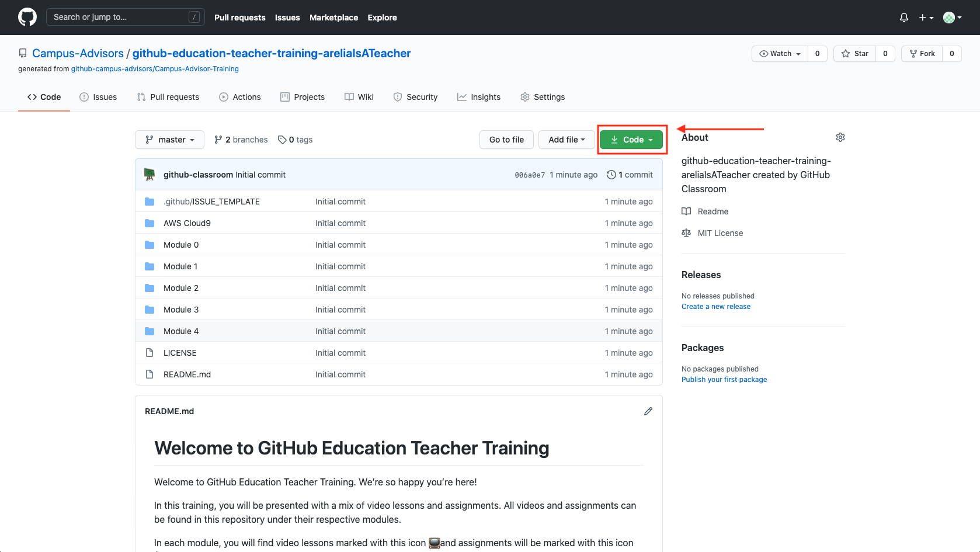The height and width of the screenshot is (552, 980).
Task: Open the Watch count 0
Action: tap(817, 54)
